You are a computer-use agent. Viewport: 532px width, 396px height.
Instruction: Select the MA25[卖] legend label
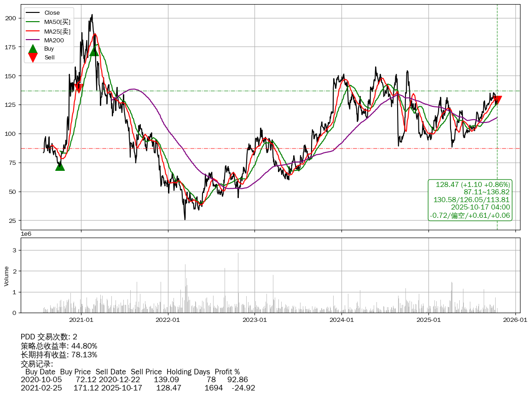57,31
